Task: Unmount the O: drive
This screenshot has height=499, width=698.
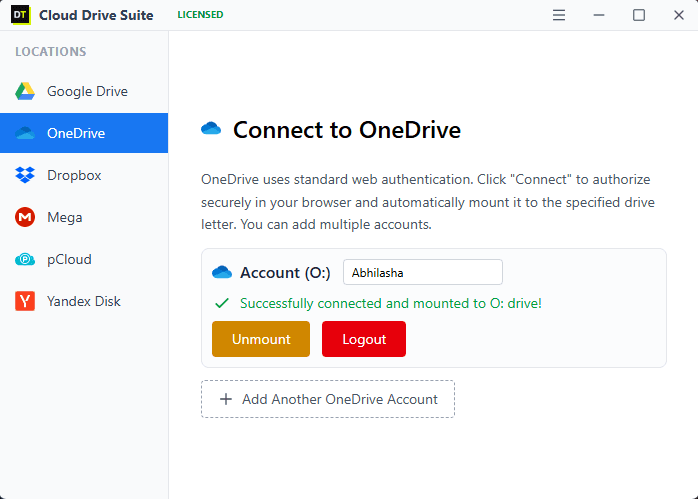Action: (261, 339)
